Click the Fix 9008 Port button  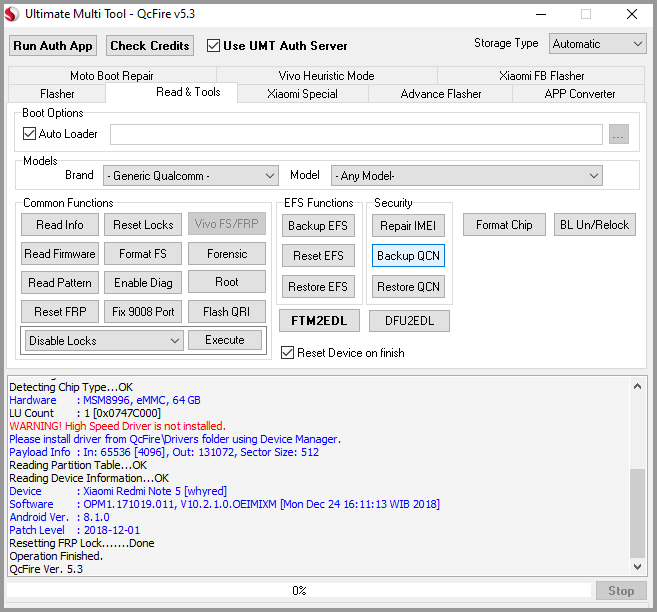[143, 312]
